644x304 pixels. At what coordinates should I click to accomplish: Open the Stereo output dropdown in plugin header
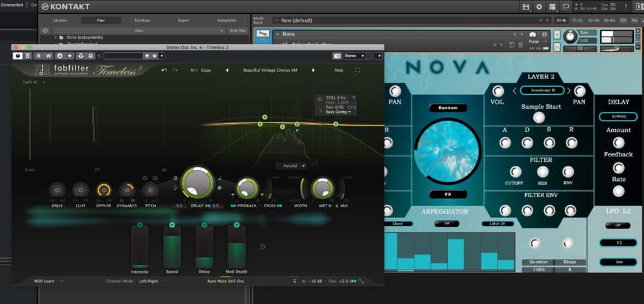click(x=355, y=56)
